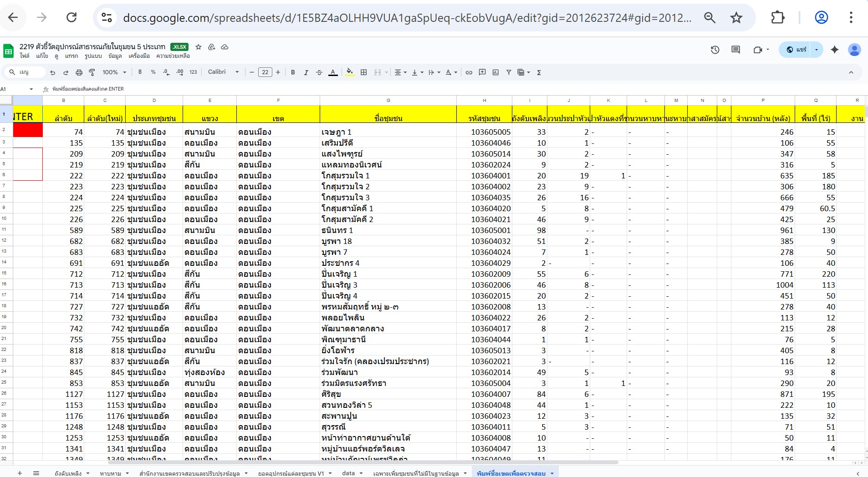This screenshot has height=477, width=868.
Task: Star the spreadsheet document
Action: [x=198, y=47]
